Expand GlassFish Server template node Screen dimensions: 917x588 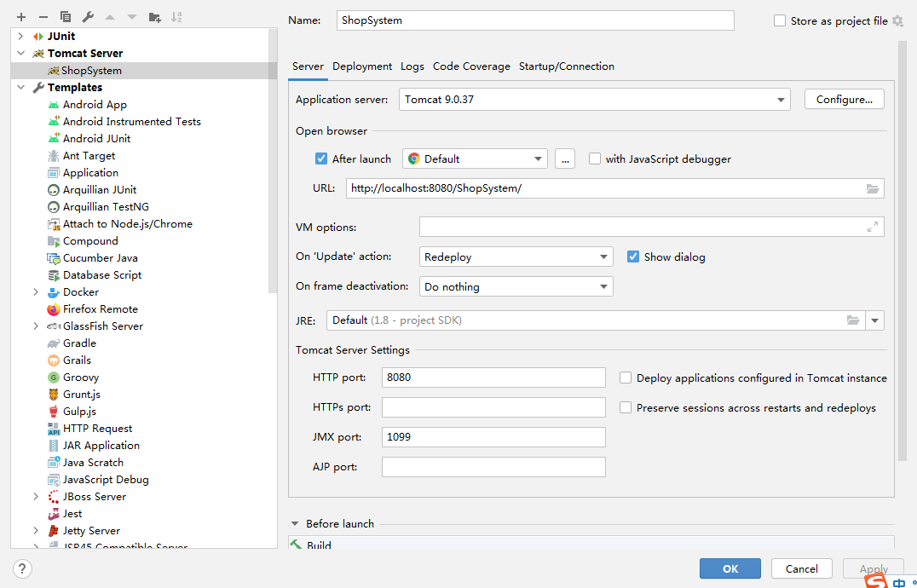(x=37, y=326)
